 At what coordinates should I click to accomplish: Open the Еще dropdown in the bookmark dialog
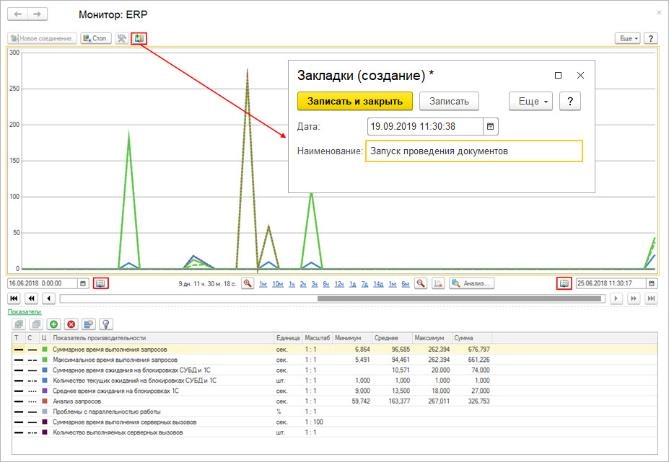click(x=529, y=101)
